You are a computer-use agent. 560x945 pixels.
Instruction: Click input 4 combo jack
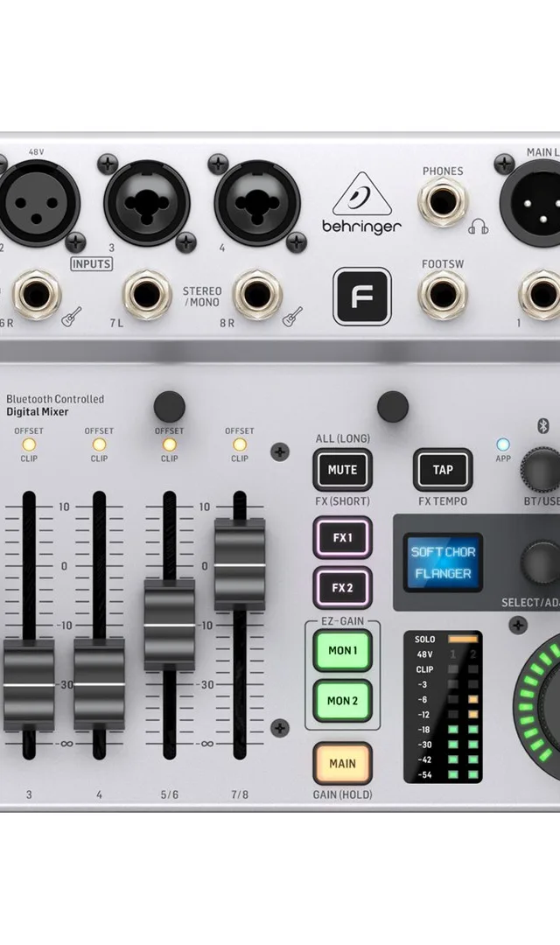(257, 202)
